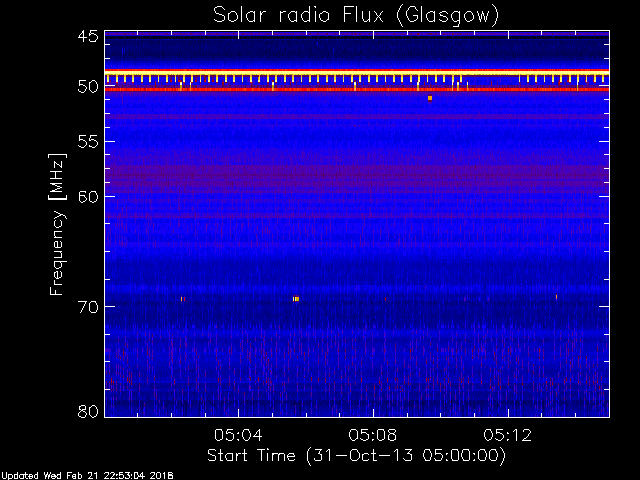This screenshot has height=480, width=640.
Task: Click the 'Solar radio Flux (Glasgow)' plot title
Action: (355, 15)
